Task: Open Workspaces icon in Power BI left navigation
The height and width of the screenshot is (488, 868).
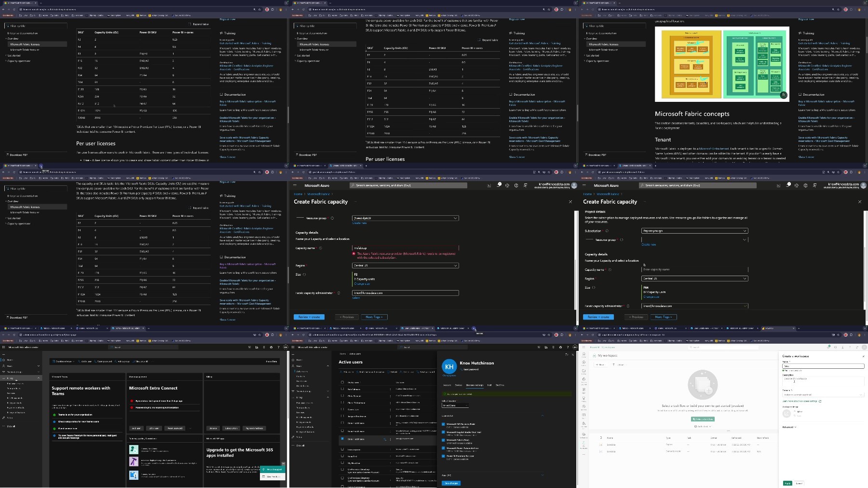Action: coord(584,435)
